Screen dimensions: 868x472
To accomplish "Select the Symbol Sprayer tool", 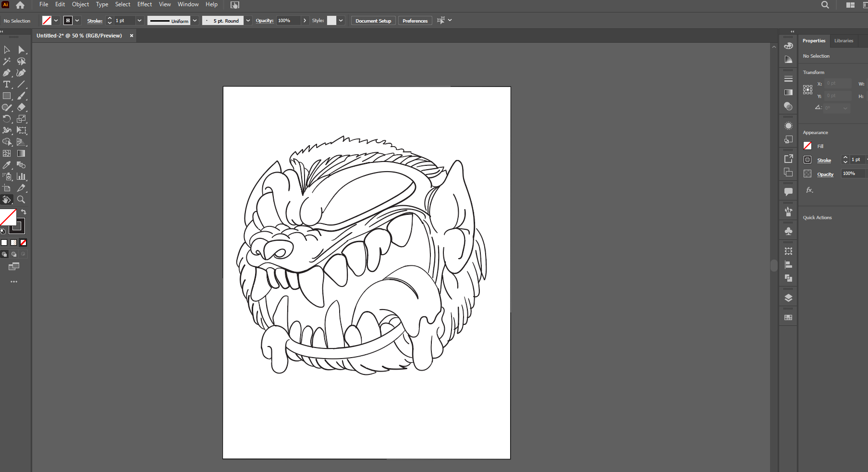I will [x=7, y=177].
